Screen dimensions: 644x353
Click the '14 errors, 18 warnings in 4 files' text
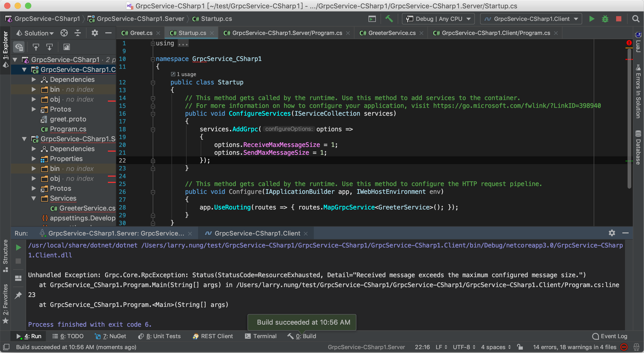pos(574,347)
